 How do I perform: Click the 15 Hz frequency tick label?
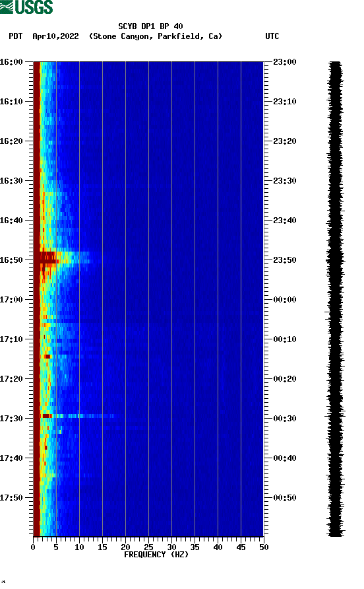click(102, 547)
